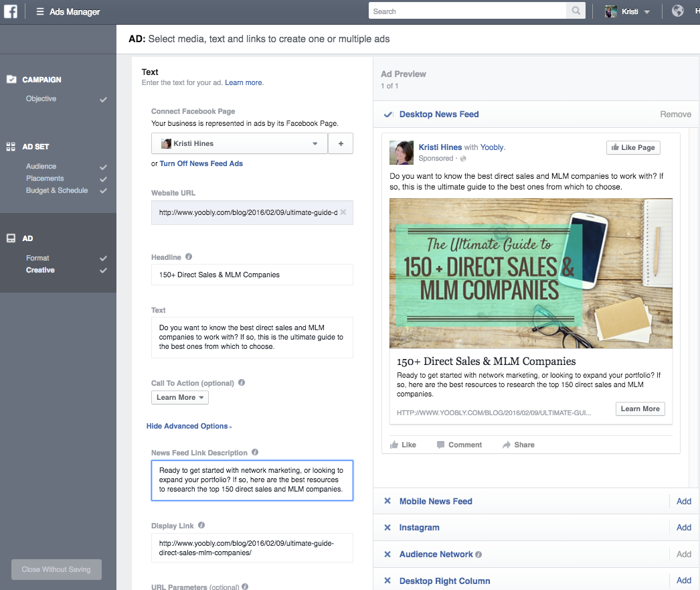Click the Desktop Right Column label
This screenshot has height=590, width=700.
pos(444,581)
